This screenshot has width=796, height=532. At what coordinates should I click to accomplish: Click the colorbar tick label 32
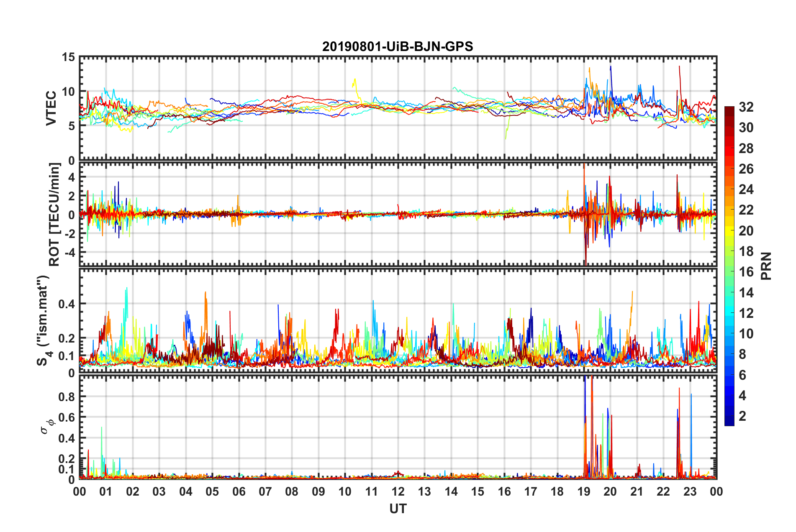[746, 107]
